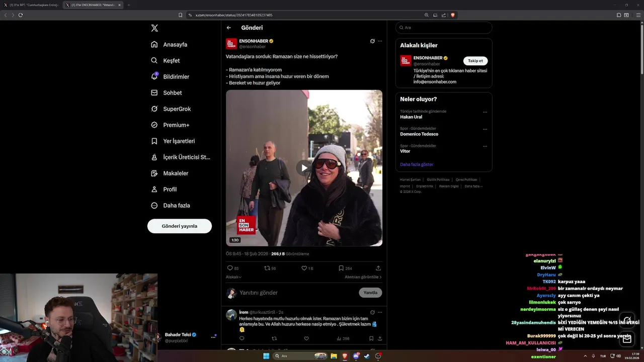Like İrem's comment
The image size is (644, 362).
pyautogui.click(x=306, y=338)
